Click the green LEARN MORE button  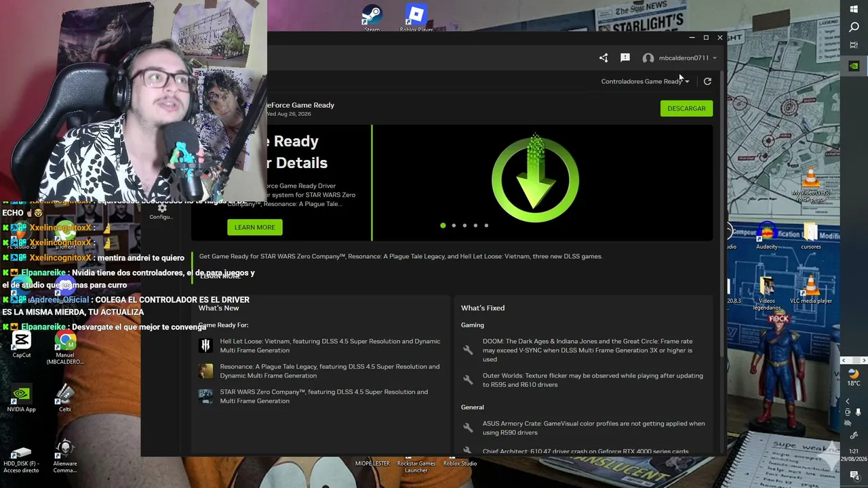pos(255,227)
